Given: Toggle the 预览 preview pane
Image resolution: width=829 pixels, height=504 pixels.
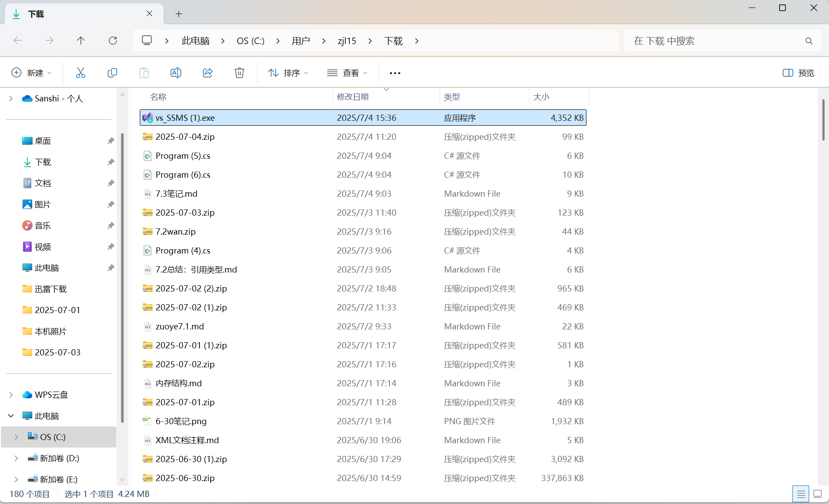Looking at the screenshot, I should [799, 72].
